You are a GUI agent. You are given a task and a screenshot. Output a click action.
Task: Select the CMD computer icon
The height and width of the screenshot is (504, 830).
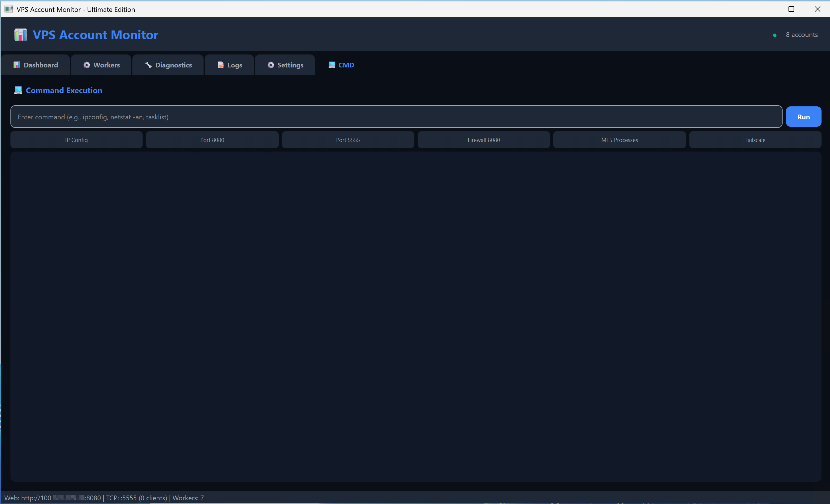tap(331, 65)
